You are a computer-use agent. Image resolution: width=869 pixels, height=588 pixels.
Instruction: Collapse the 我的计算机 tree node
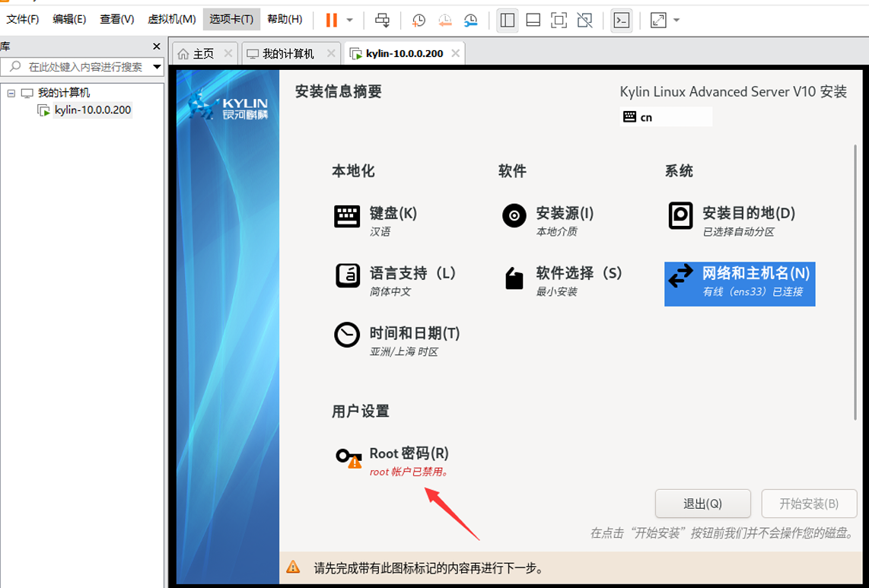click(x=11, y=93)
